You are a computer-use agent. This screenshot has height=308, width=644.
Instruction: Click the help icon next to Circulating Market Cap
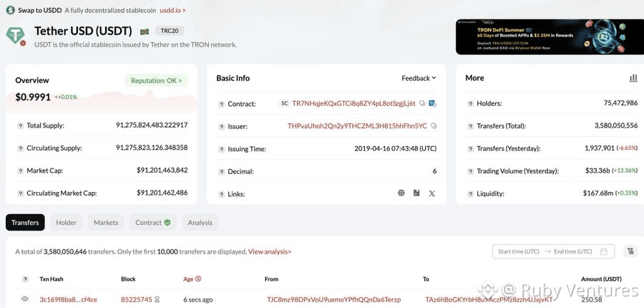[20, 193]
